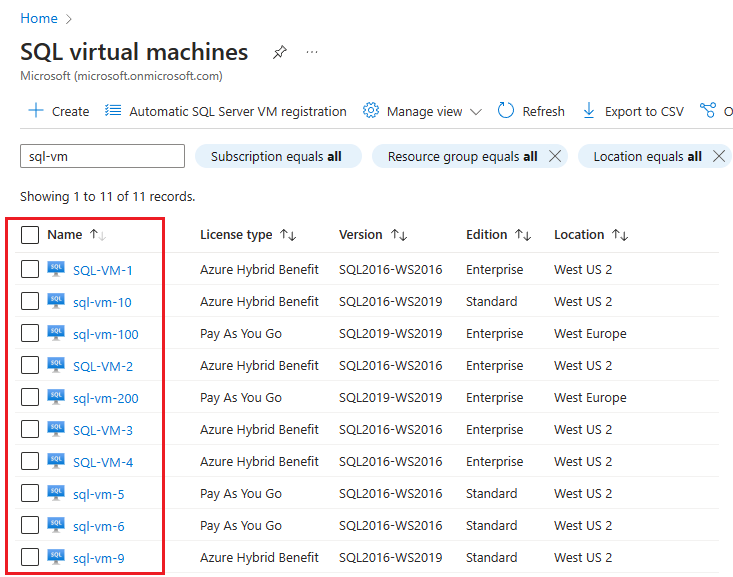Select SQL2019-WS2019 version of sql-vm-200
Screen dimensions: 733x577
pos(390,398)
